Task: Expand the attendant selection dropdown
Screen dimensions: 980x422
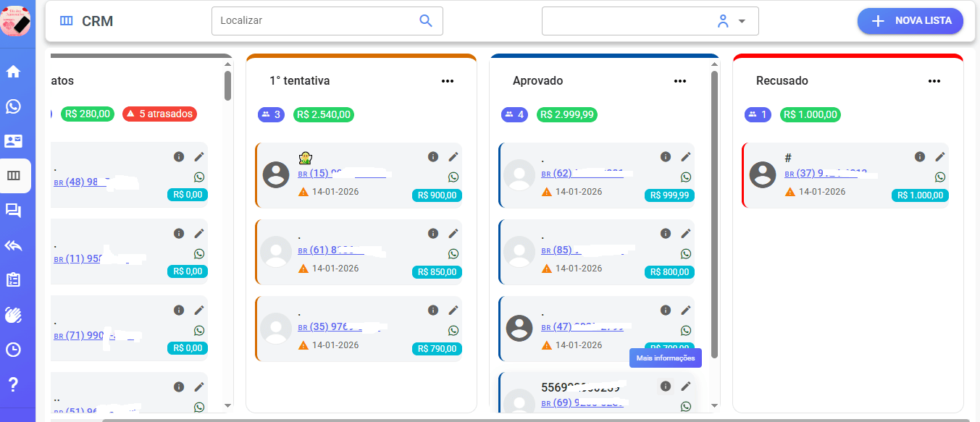Action: tap(742, 21)
